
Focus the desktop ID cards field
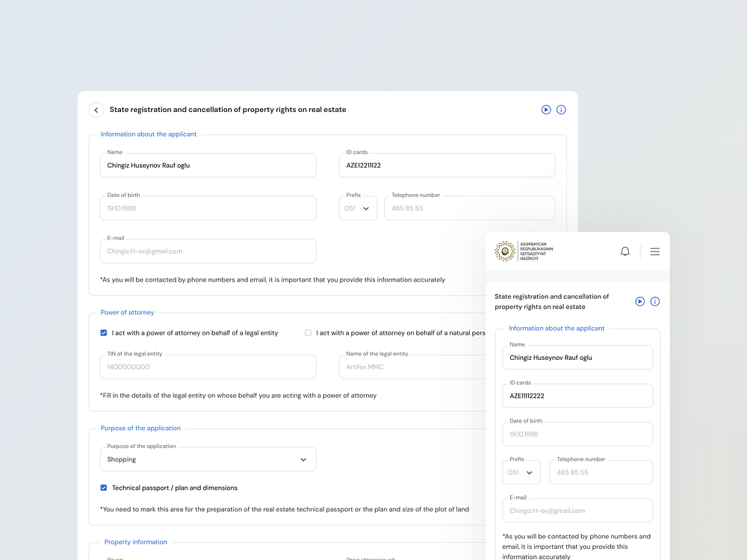point(447,166)
